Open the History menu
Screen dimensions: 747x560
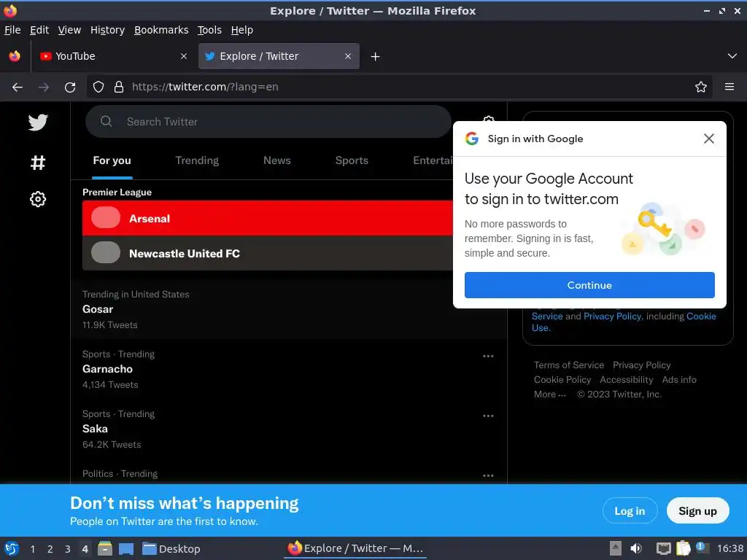coord(107,30)
